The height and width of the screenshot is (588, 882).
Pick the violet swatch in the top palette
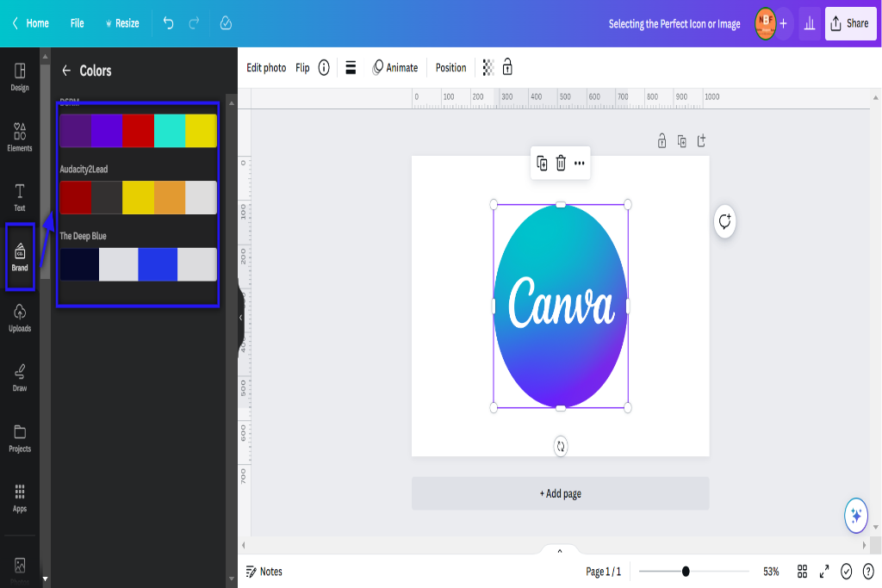107,130
